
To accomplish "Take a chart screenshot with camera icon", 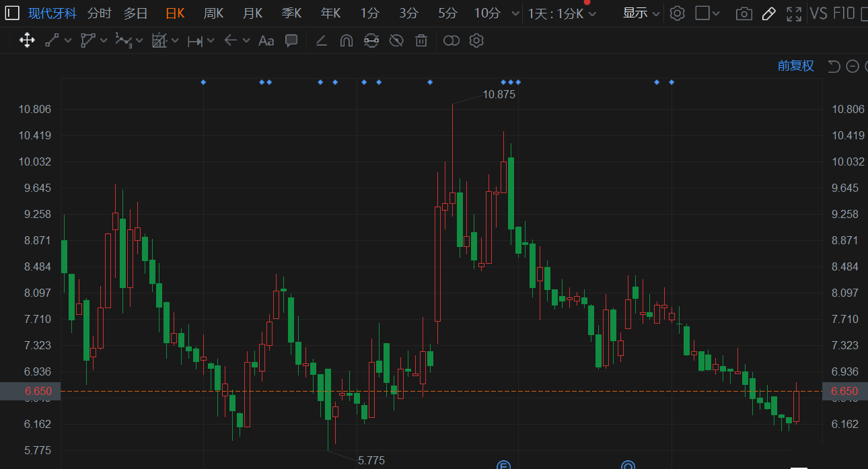I will (744, 13).
